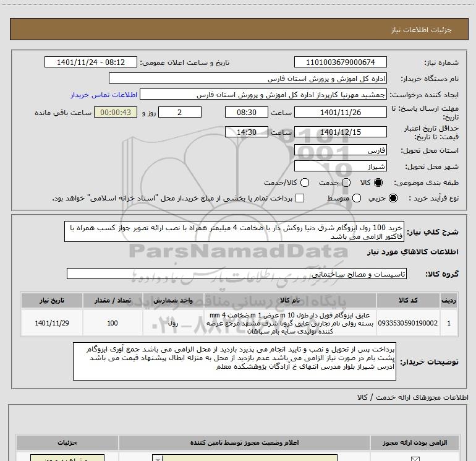Choose the متوسط purchase process option
The image size is (476, 461).
pyautogui.click(x=357, y=198)
